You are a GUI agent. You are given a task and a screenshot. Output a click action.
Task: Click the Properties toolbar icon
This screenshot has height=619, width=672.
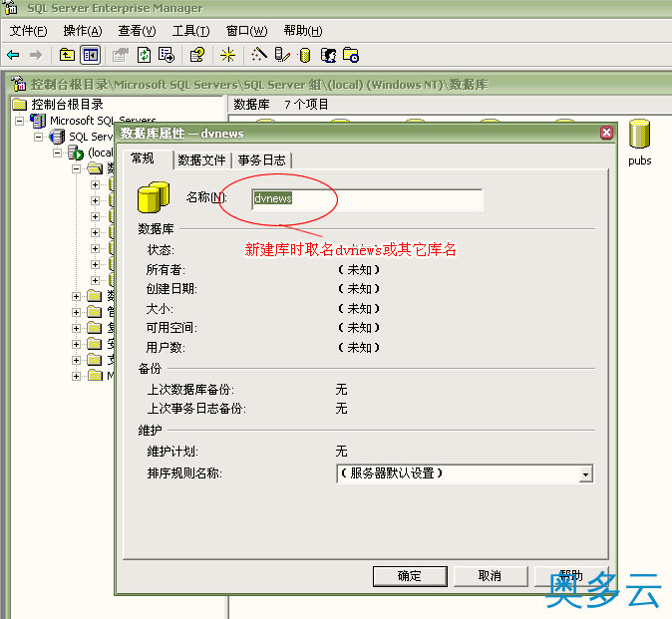click(x=121, y=55)
